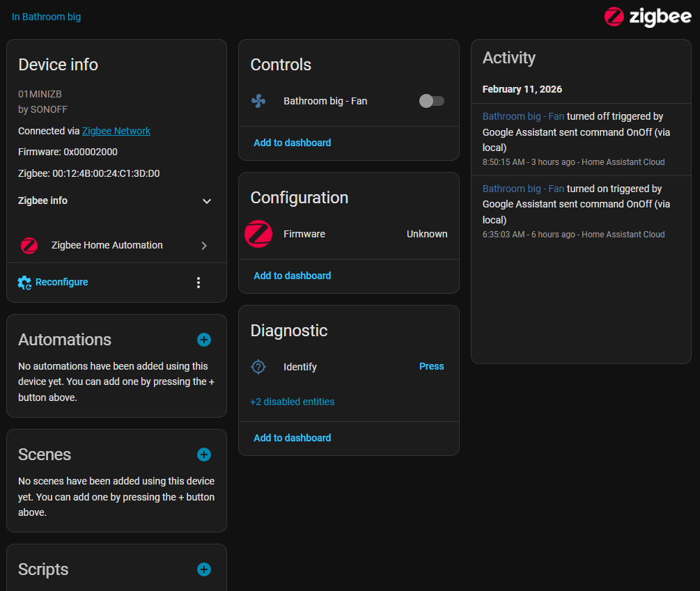Open the Zigbee Network link
This screenshot has width=700, height=591.
click(116, 131)
